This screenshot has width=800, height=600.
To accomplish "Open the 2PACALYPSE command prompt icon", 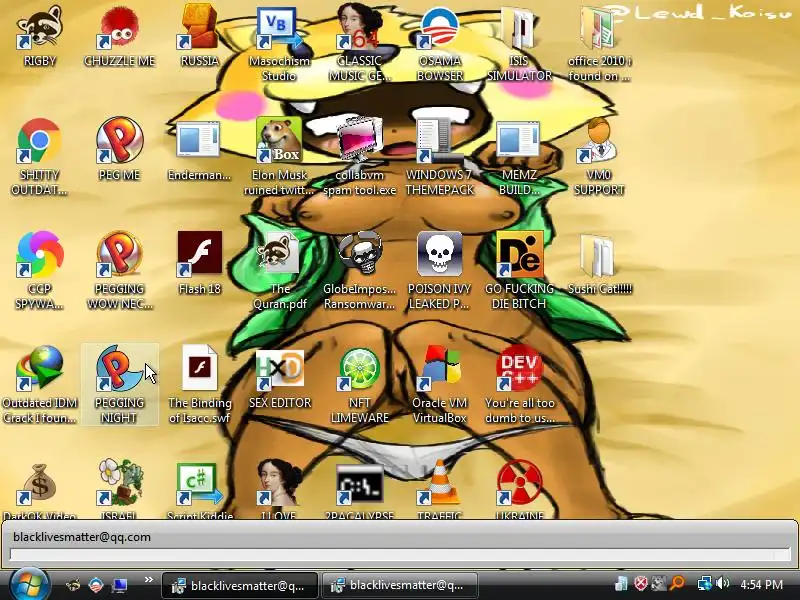I will (359, 483).
